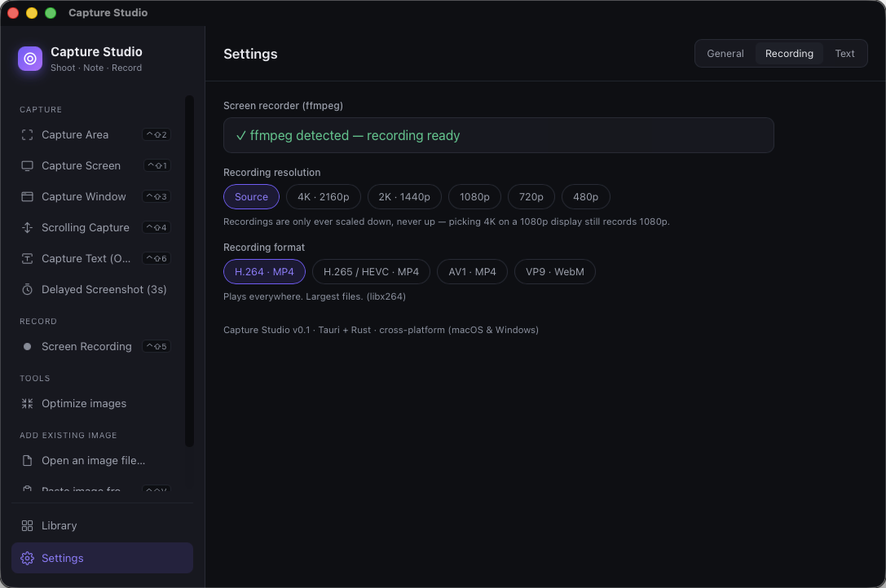Click the Screen Recording dot icon
886x588 pixels.
coord(27,347)
